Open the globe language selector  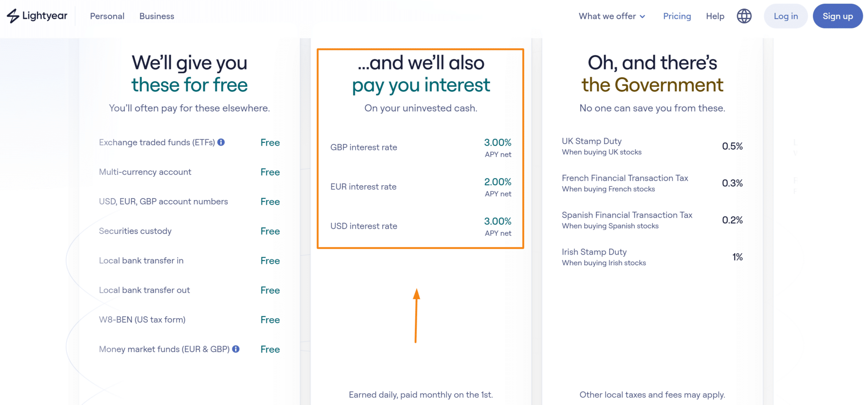(744, 16)
